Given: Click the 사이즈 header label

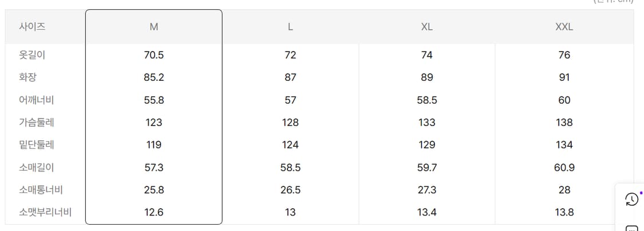Looking at the screenshot, I should 32,27.
